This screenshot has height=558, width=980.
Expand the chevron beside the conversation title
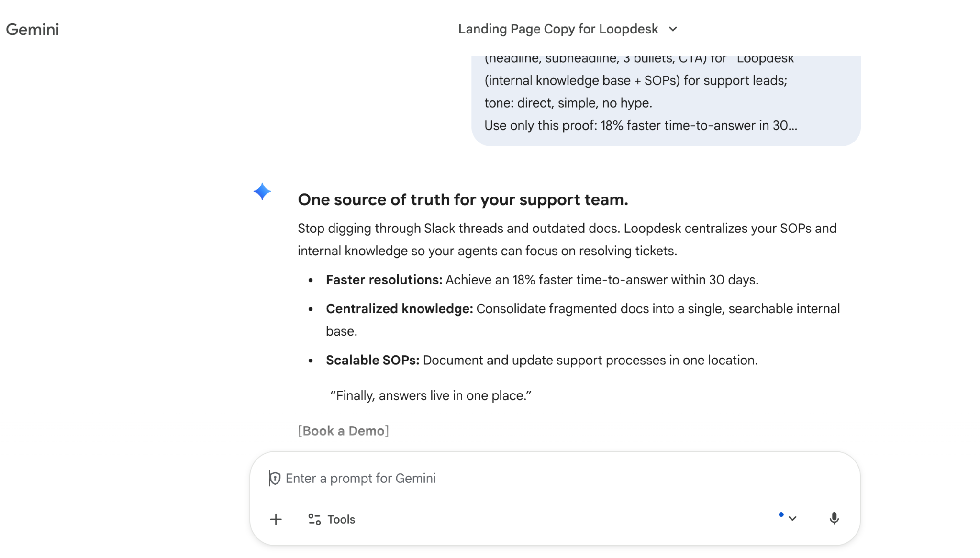click(673, 29)
